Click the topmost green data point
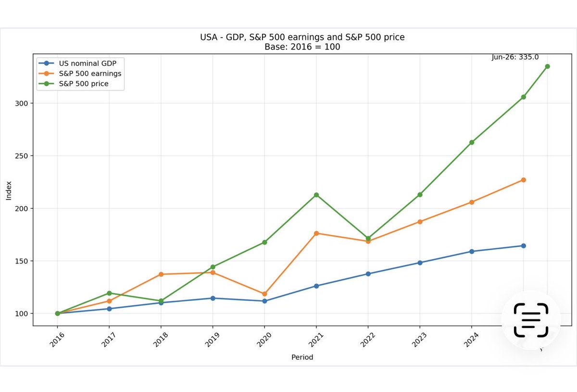The height and width of the screenshot is (392, 577). coord(547,66)
